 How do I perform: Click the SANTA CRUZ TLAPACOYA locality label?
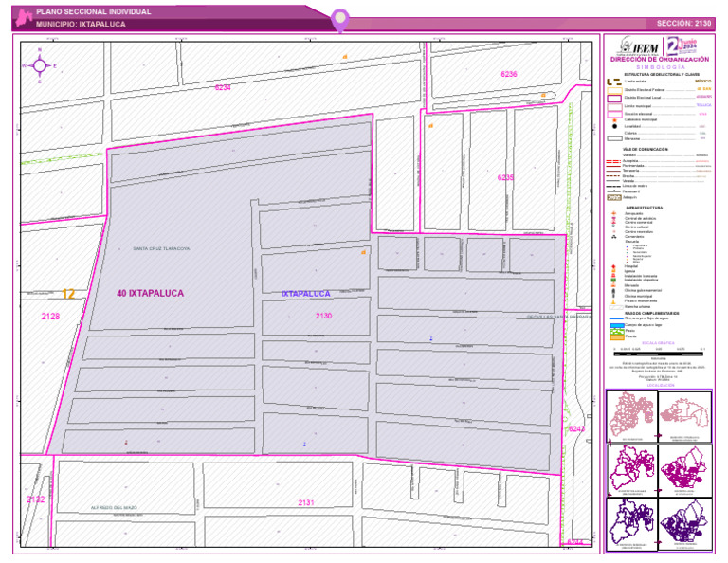click(161, 248)
